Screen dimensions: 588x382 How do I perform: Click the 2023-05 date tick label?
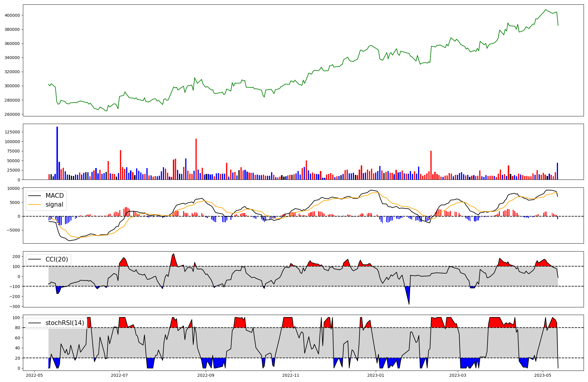pos(543,375)
